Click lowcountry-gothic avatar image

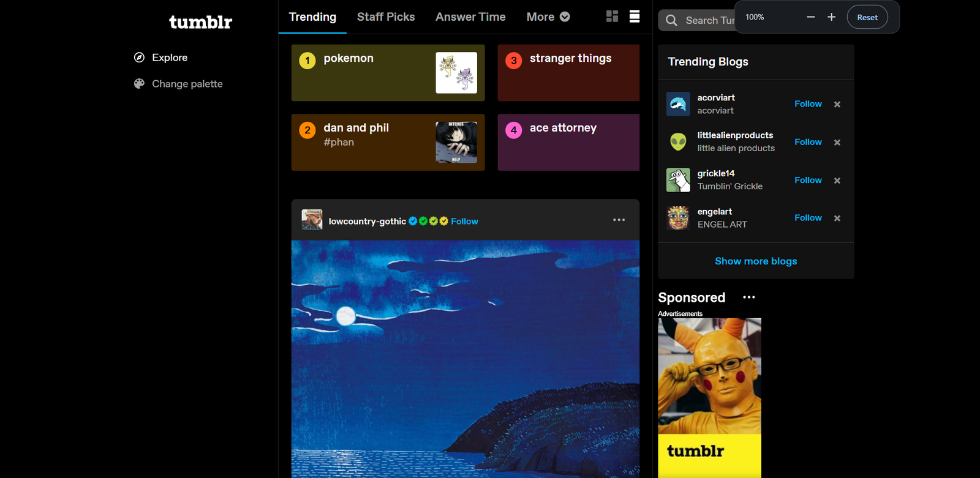click(x=312, y=220)
